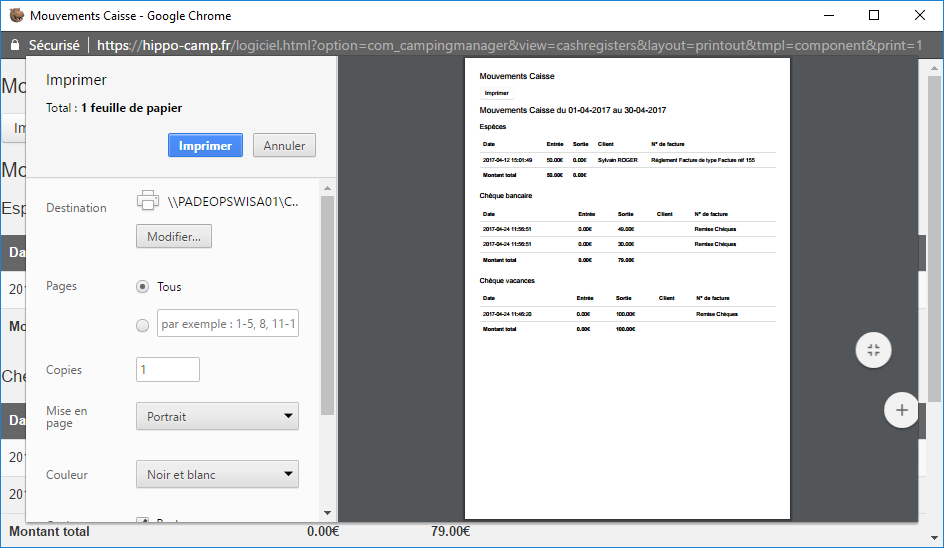The height and width of the screenshot is (548, 944).
Task: Click Modifier to change the destination printer
Action: click(173, 237)
